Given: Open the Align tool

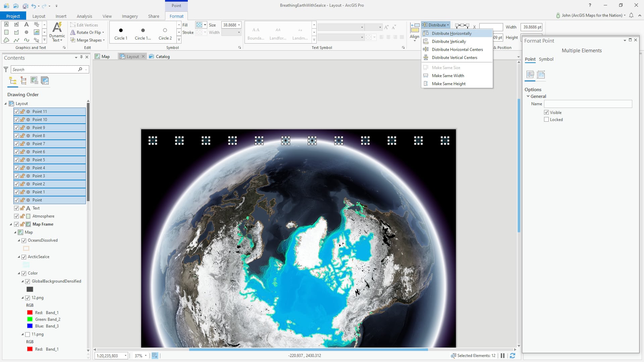Looking at the screenshot, I should tap(415, 32).
